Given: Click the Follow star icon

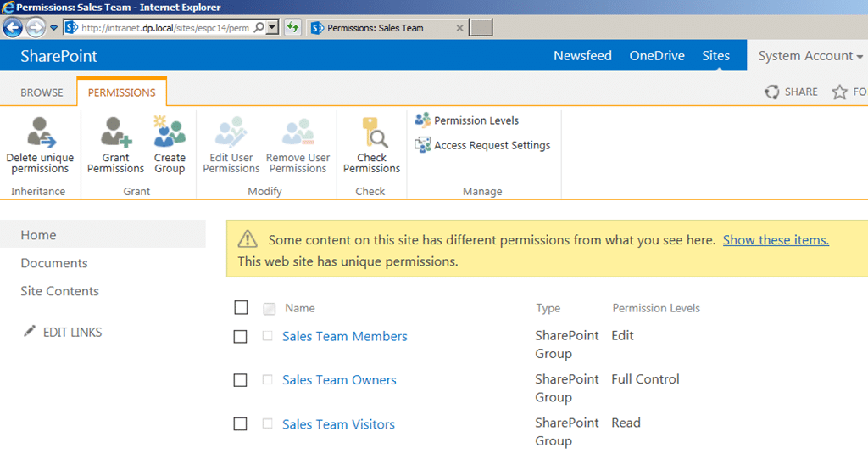Looking at the screenshot, I should click(839, 92).
